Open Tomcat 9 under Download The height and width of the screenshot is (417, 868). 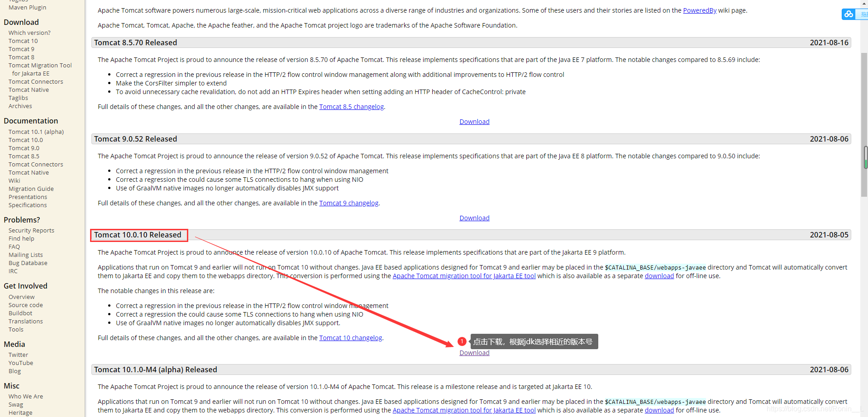coord(21,49)
